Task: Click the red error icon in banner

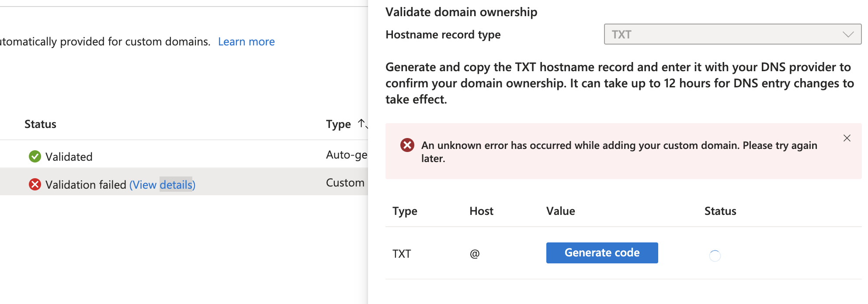Action: coord(407,145)
